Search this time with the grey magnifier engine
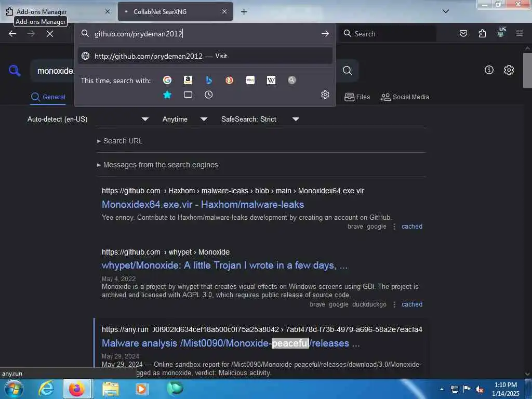Viewport: 532px width, 399px height. (x=292, y=80)
